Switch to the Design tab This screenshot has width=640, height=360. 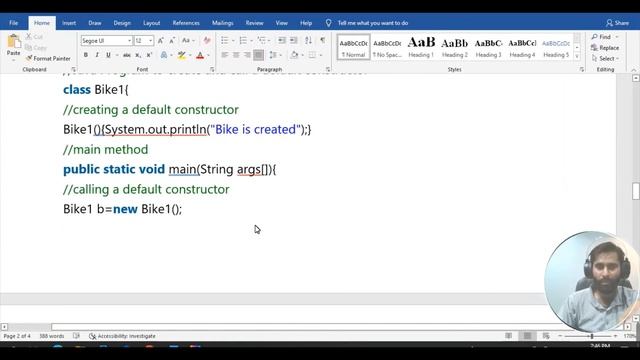[x=122, y=23]
